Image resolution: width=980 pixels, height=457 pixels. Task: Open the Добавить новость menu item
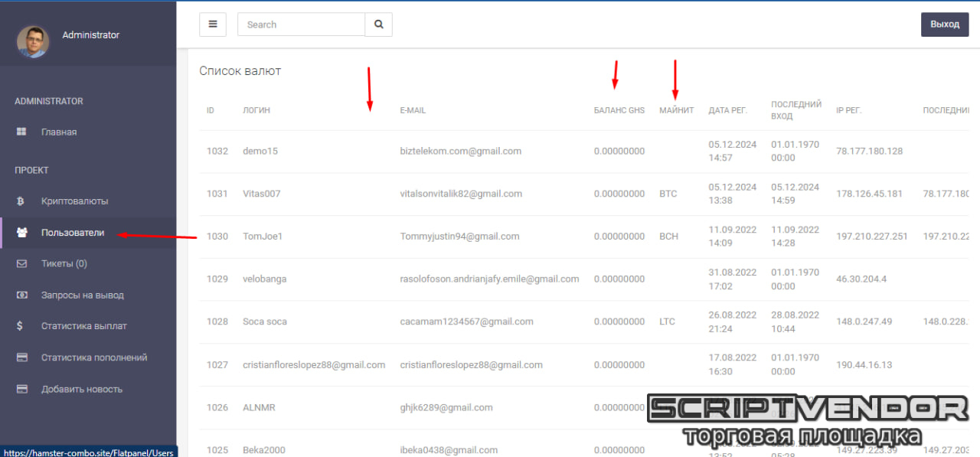point(81,389)
